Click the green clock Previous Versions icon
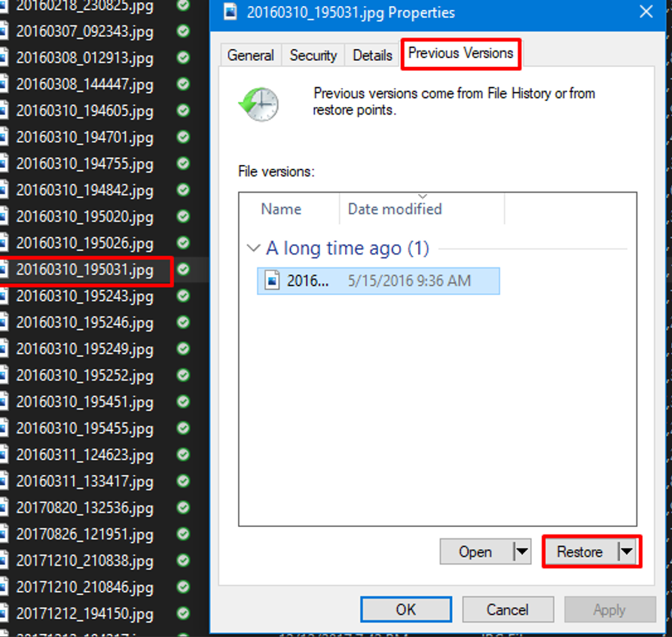The width and height of the screenshot is (672, 637). click(258, 104)
